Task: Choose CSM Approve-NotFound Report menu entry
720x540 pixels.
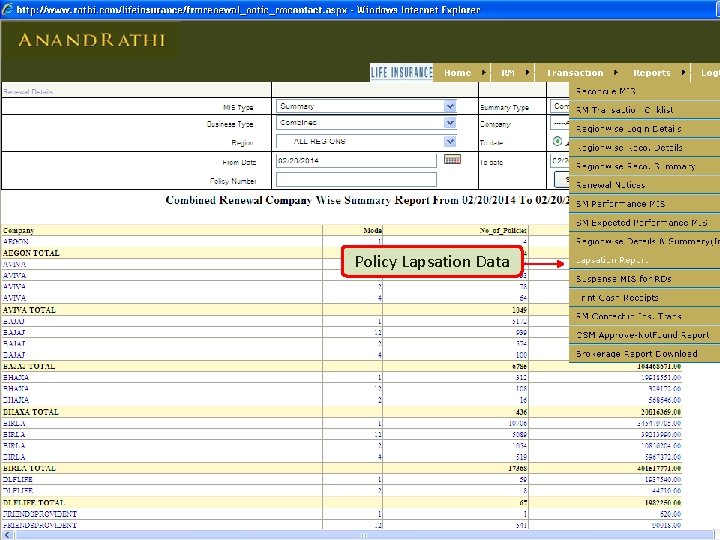Action: pyautogui.click(x=644, y=335)
